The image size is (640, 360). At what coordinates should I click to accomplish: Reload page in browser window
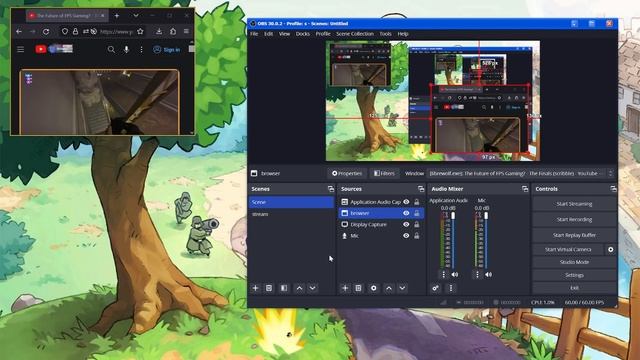(x=46, y=31)
